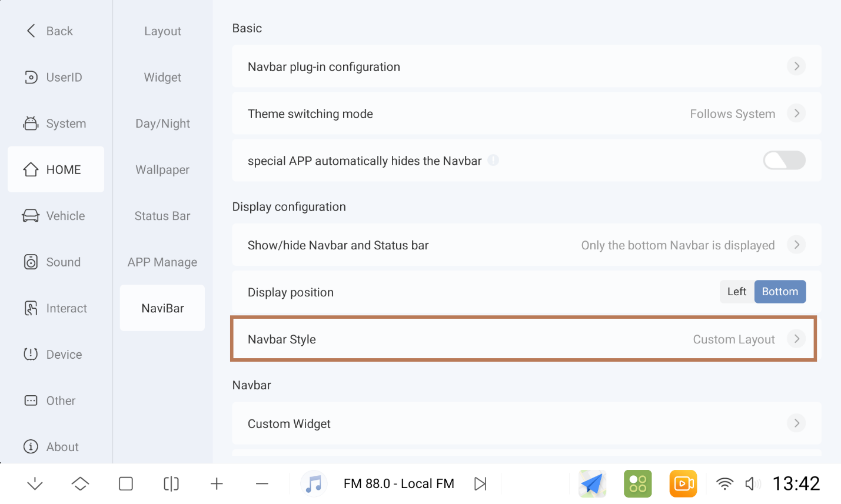Switch to the Wallpaper tab
The width and height of the screenshot is (841, 504).
(x=162, y=169)
